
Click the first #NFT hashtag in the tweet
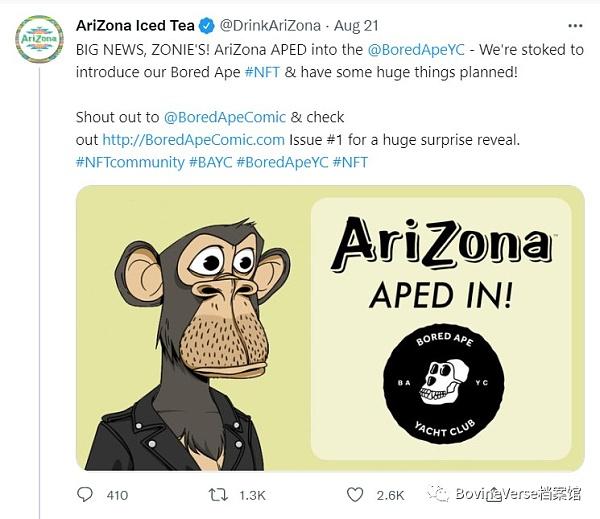(262, 72)
